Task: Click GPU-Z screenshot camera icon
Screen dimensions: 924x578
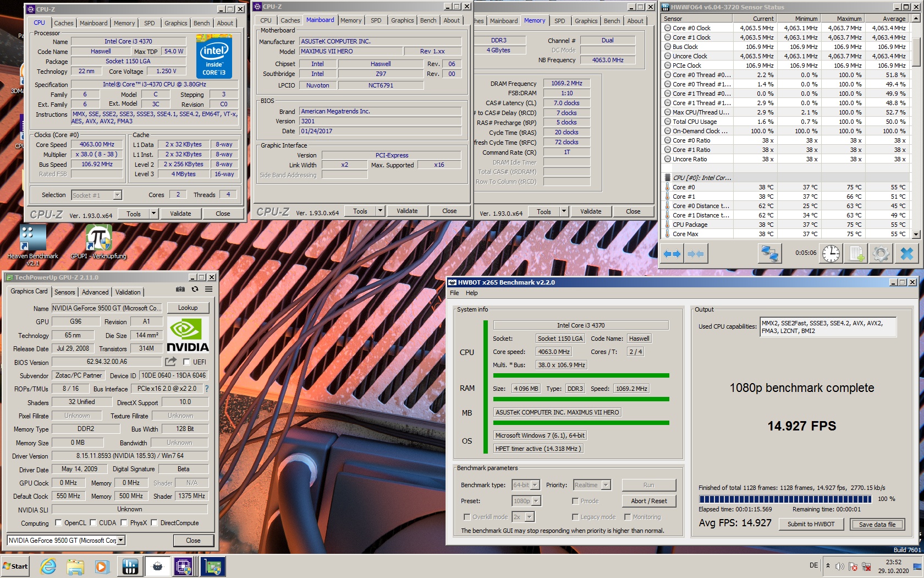Action: point(180,289)
